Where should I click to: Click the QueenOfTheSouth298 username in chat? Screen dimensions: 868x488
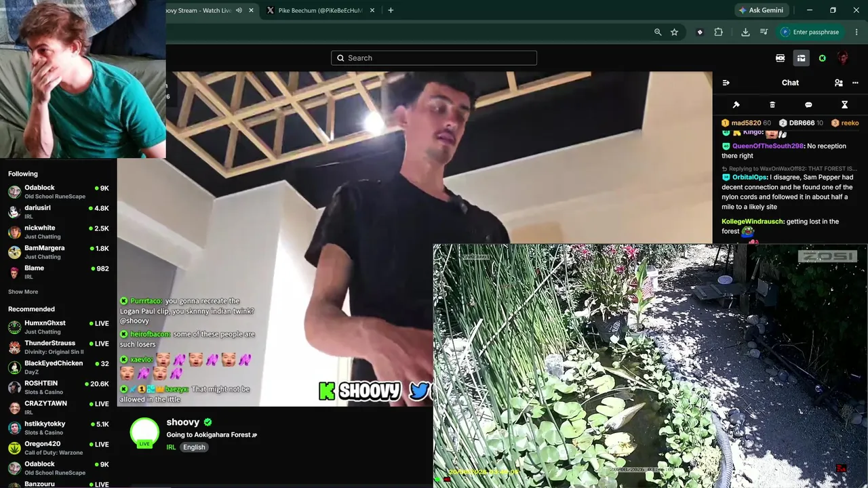coord(768,146)
